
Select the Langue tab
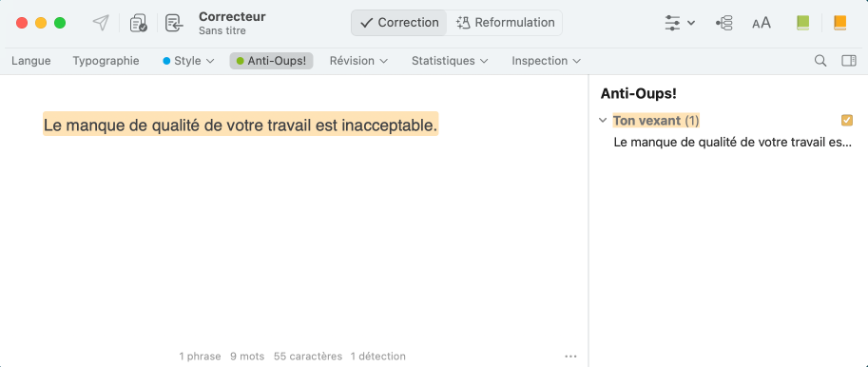[x=31, y=61]
